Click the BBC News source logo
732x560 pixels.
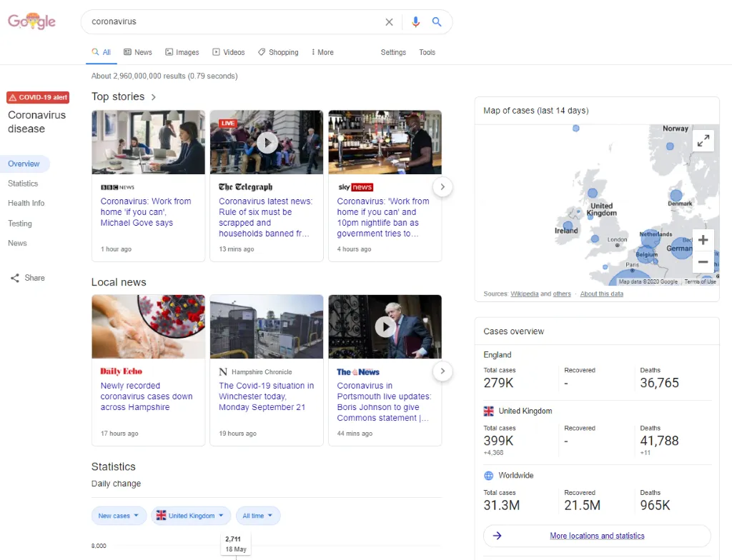[x=118, y=188]
